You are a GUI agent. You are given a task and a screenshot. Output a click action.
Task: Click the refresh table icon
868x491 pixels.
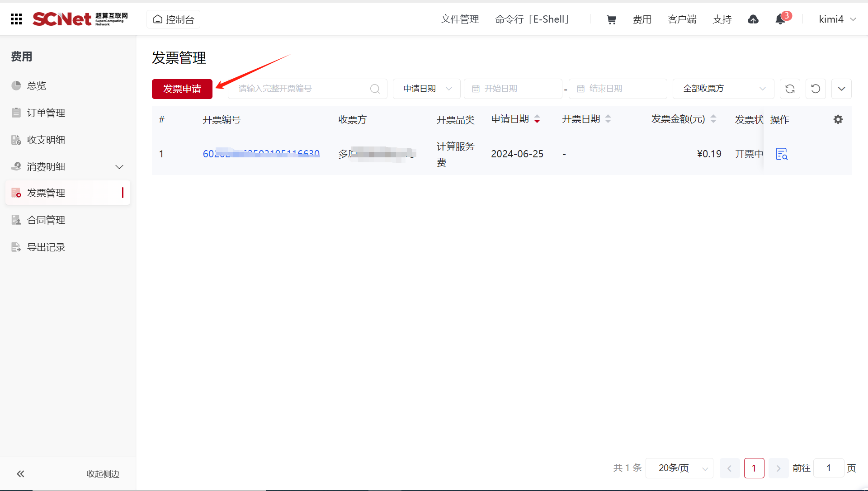pos(790,89)
